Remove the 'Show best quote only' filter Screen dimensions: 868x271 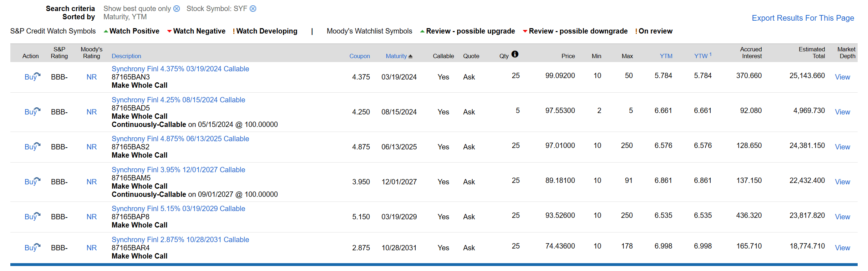pyautogui.click(x=177, y=9)
